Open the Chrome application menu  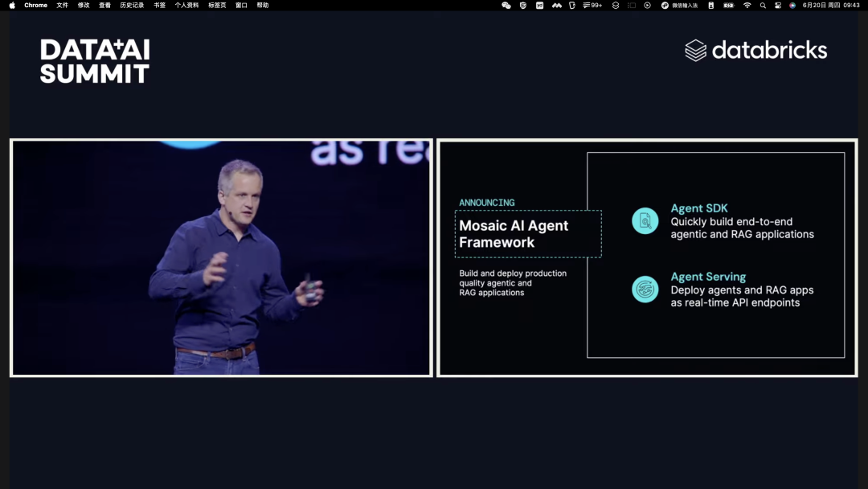pos(35,5)
